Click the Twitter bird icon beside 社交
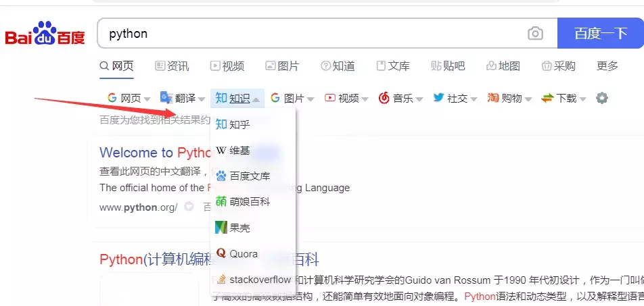The height and width of the screenshot is (306, 644). (438, 98)
